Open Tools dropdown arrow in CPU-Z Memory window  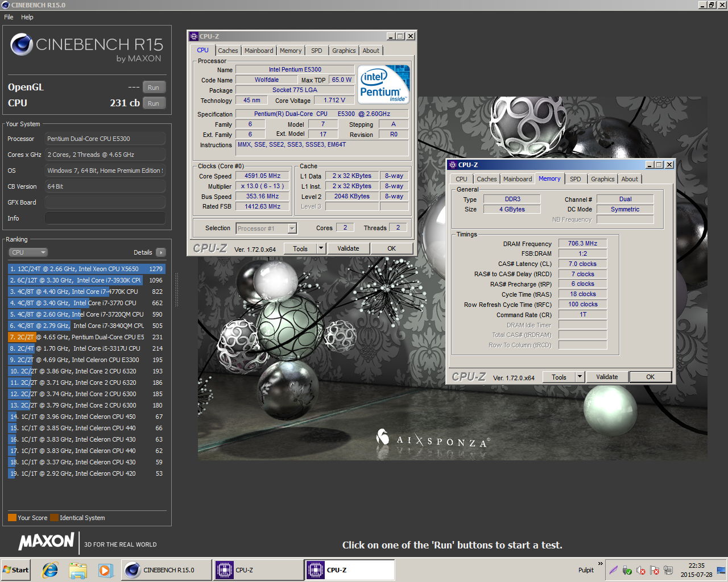click(x=580, y=377)
